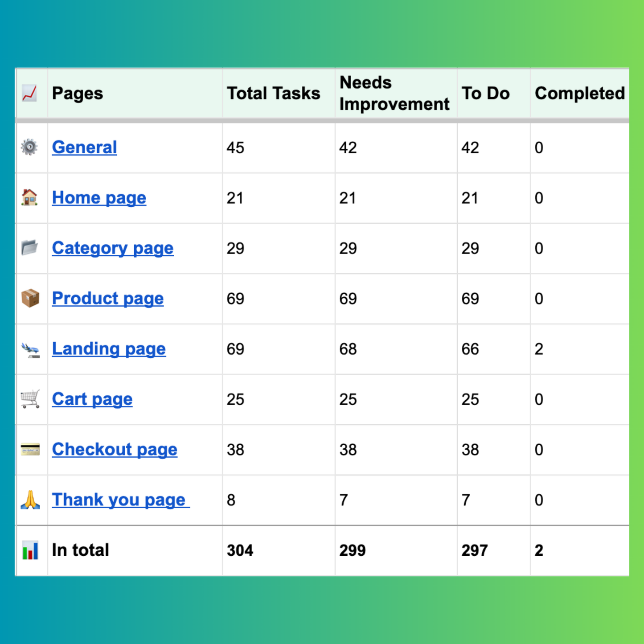The image size is (644, 644).
Task: Follow the Category page hyperlink
Action: point(112,248)
